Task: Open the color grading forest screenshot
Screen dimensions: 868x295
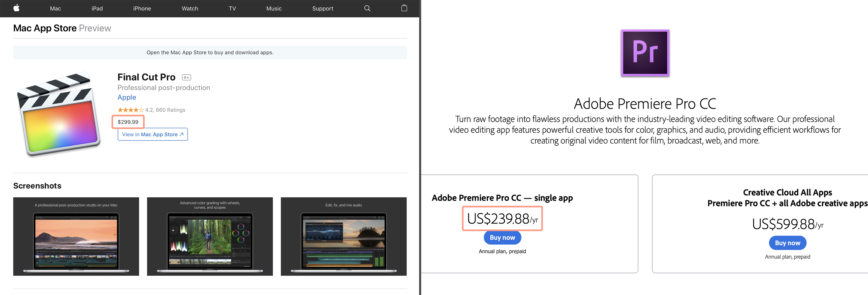Action: 210,236
